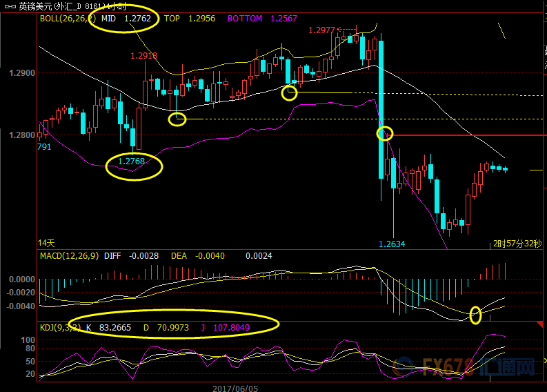The width and height of the screenshot is (547, 392).
Task: Click the 2017/06/05 date label
Action: 235,388
